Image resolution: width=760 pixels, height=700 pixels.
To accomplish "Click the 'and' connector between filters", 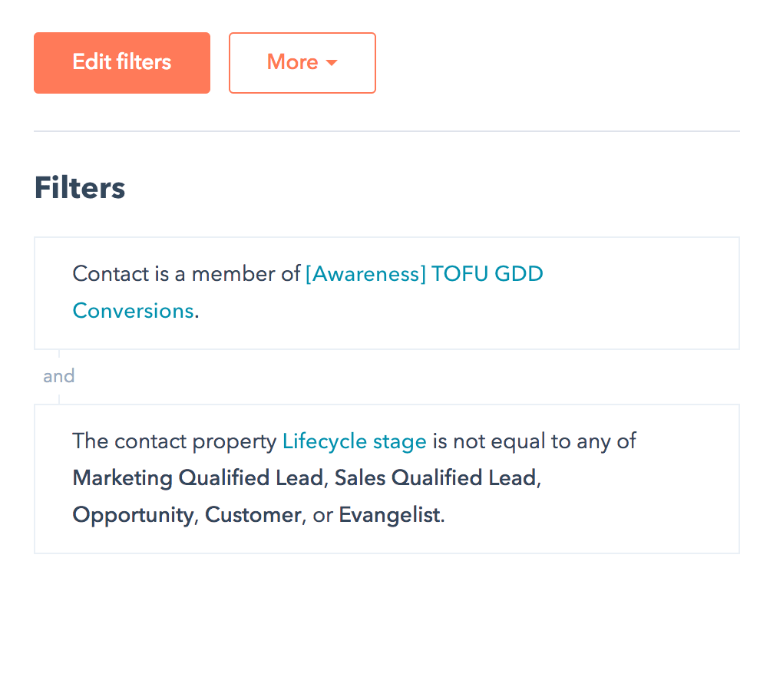I will [59, 375].
